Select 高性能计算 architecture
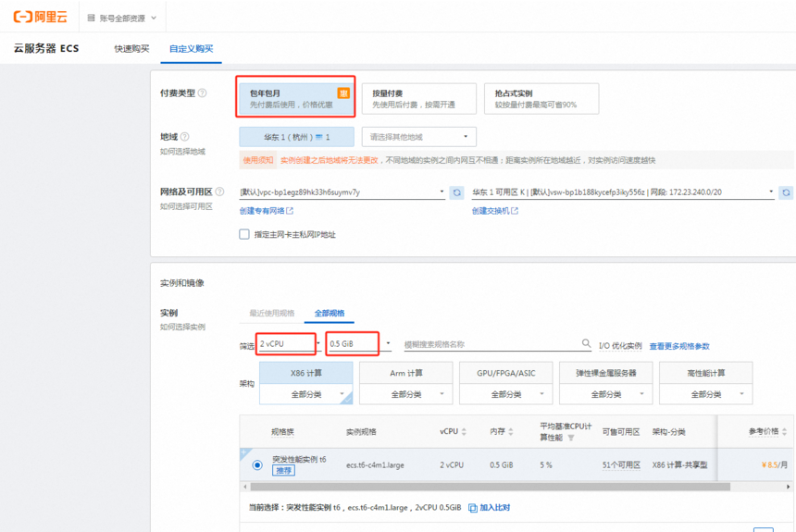The height and width of the screenshot is (532, 796). coord(706,373)
